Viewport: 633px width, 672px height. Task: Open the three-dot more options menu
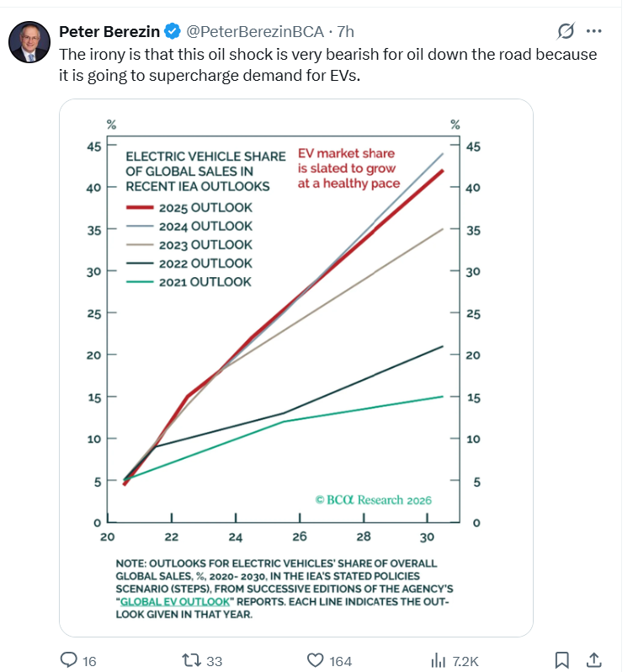[593, 32]
